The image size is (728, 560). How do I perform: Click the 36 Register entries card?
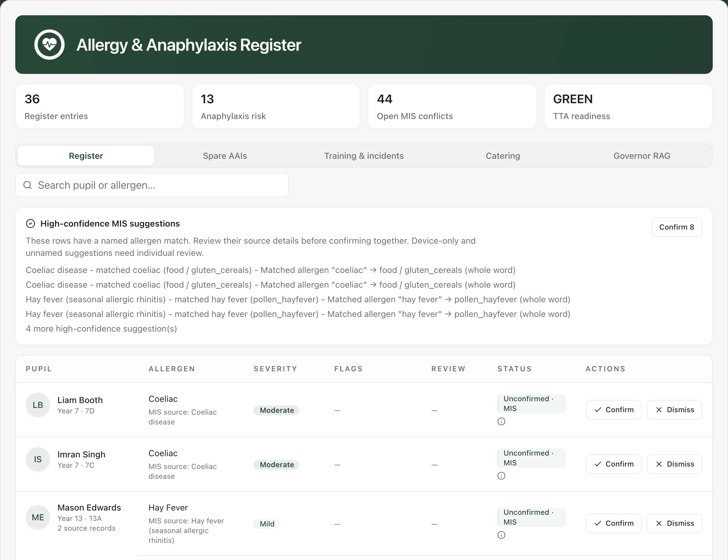100,106
